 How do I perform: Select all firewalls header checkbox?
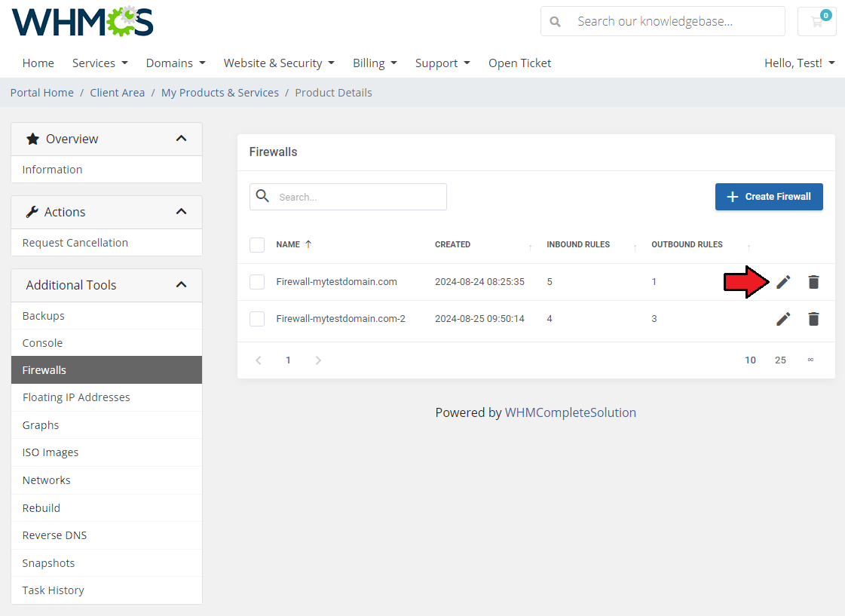257,245
